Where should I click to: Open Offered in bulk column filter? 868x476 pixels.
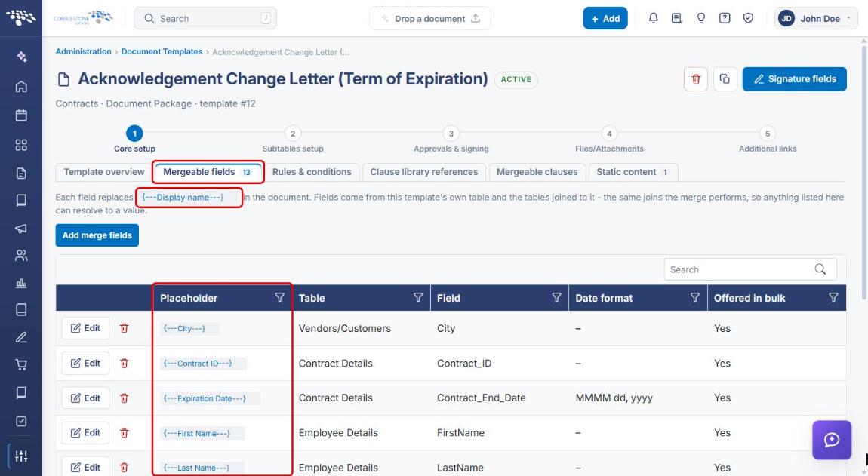point(833,298)
